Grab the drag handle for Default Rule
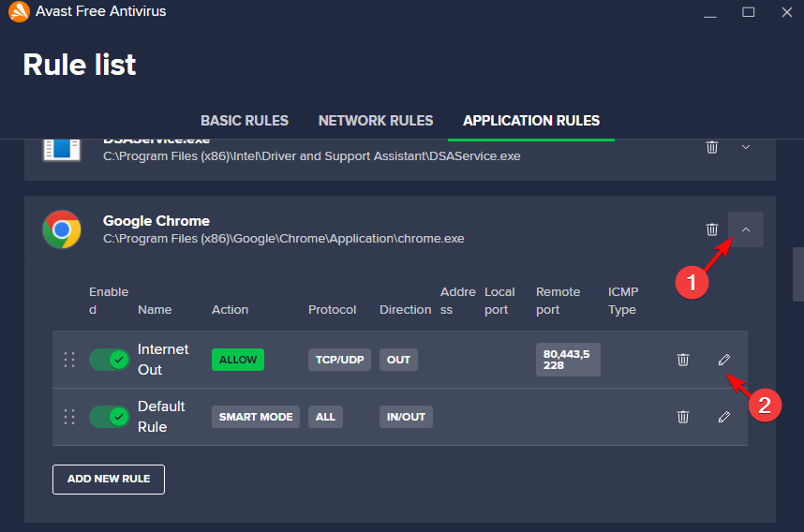This screenshot has height=532, width=804. [69, 417]
